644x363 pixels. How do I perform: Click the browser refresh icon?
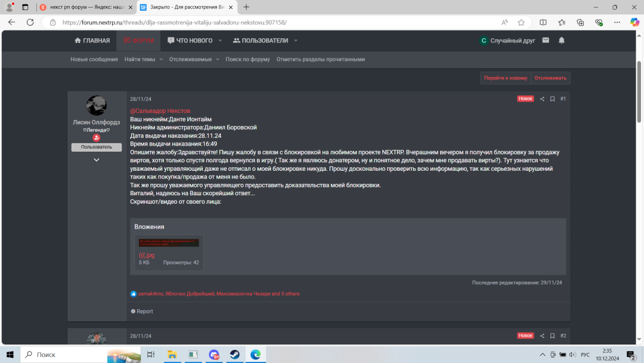(x=30, y=22)
